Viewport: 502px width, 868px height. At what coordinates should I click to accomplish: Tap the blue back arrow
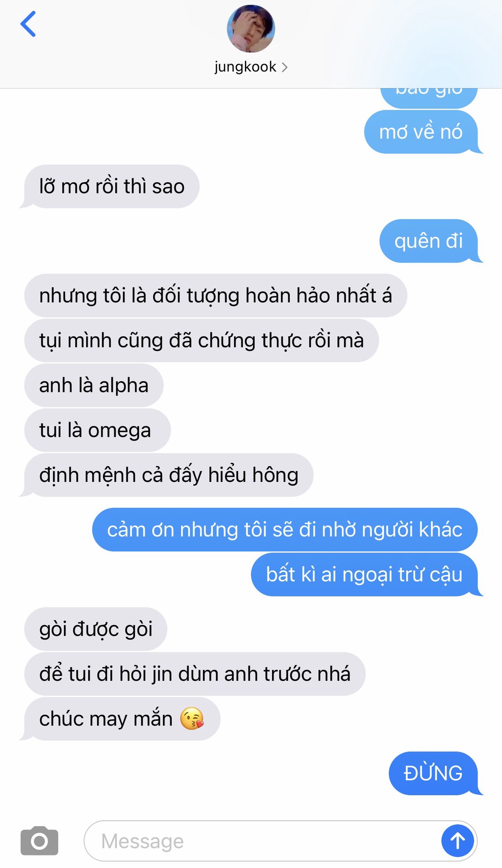(28, 24)
